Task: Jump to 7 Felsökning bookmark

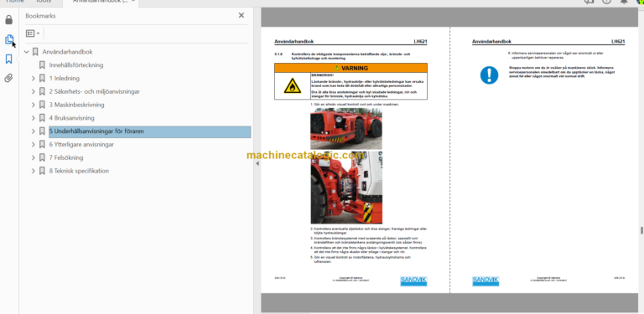Action: (x=66, y=157)
